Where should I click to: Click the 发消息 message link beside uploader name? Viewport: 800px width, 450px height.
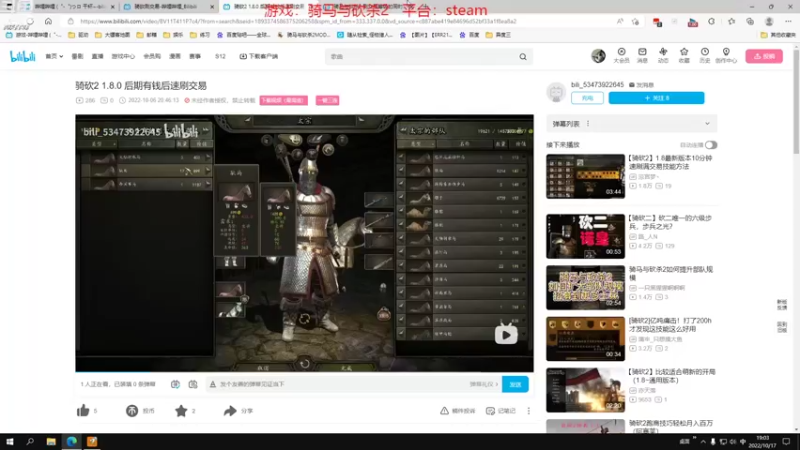coord(641,85)
